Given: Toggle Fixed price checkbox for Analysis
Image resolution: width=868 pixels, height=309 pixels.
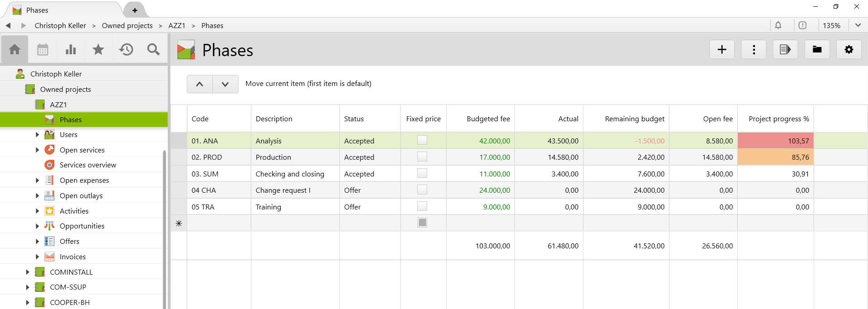Looking at the screenshot, I should tap(422, 140).
